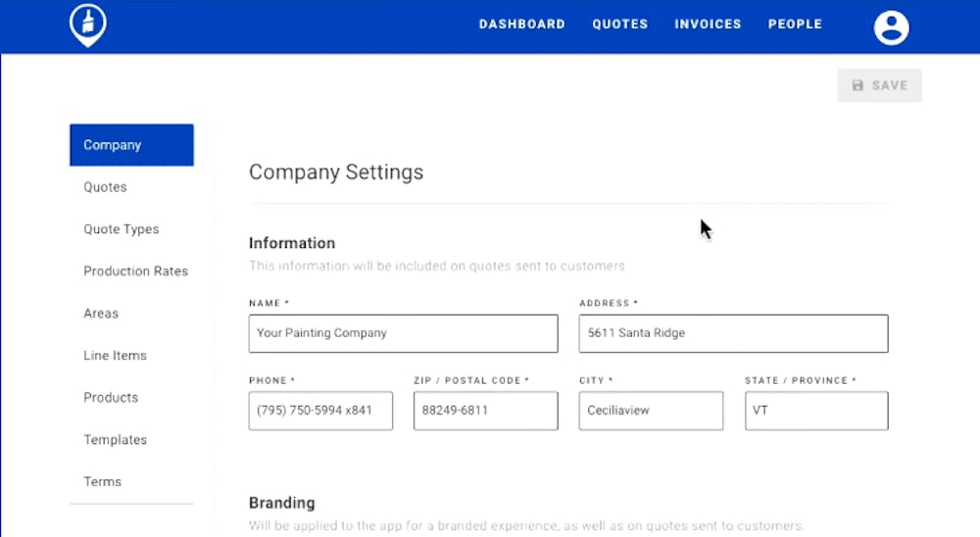
Task: Open the user account profile icon
Action: (891, 26)
